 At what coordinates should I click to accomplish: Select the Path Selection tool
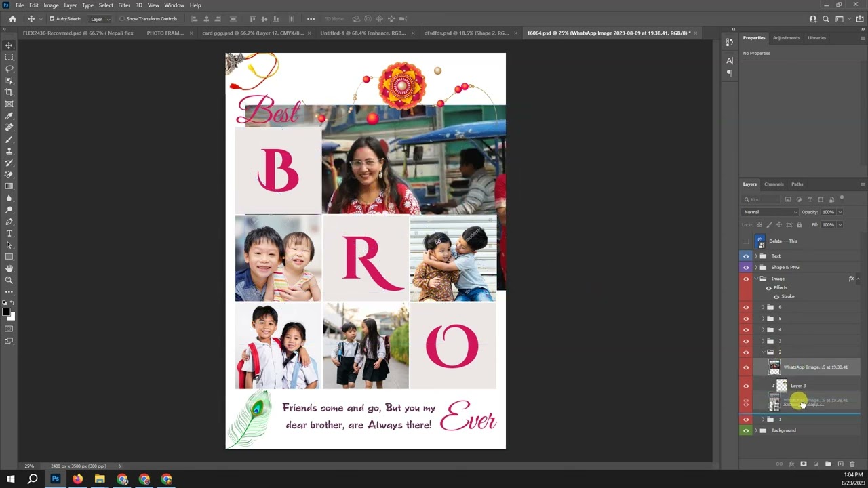pos(9,245)
